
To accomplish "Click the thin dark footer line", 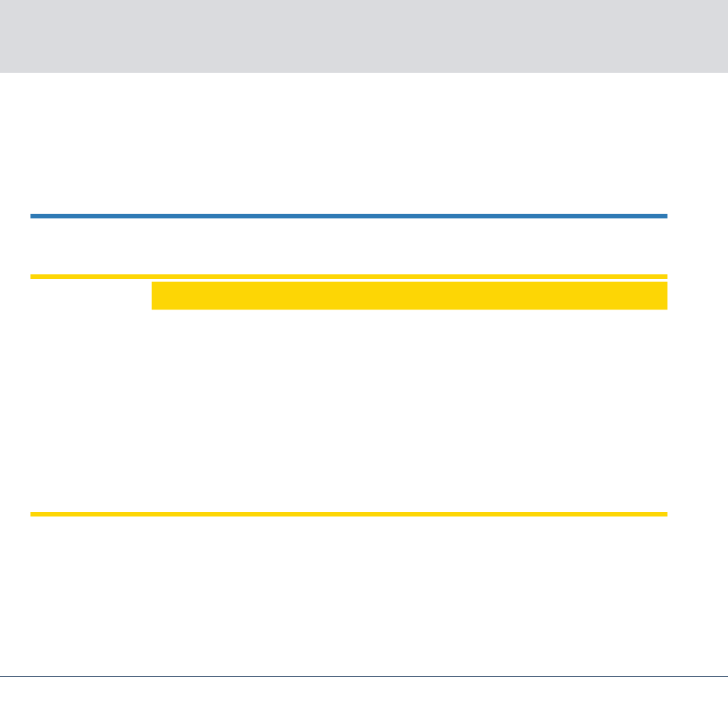I will click(364, 676).
